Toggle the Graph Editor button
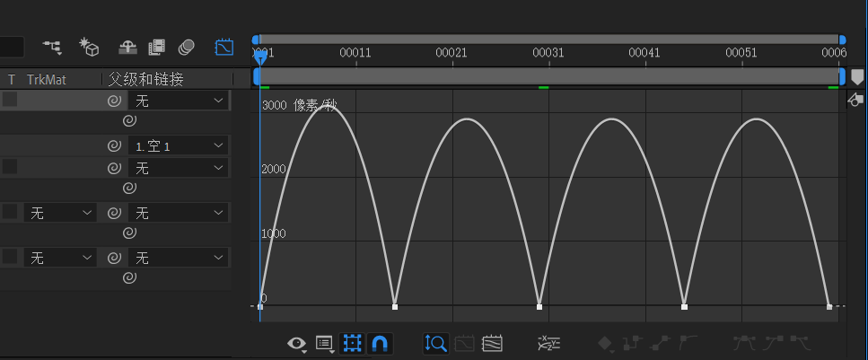 pos(224,46)
